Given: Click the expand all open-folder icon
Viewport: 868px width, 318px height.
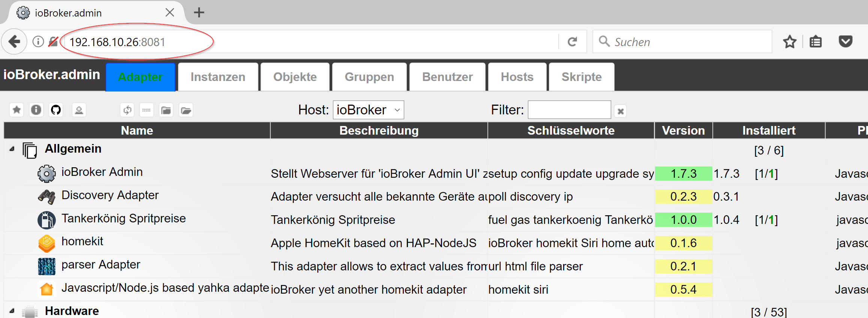Looking at the screenshot, I should (x=186, y=110).
